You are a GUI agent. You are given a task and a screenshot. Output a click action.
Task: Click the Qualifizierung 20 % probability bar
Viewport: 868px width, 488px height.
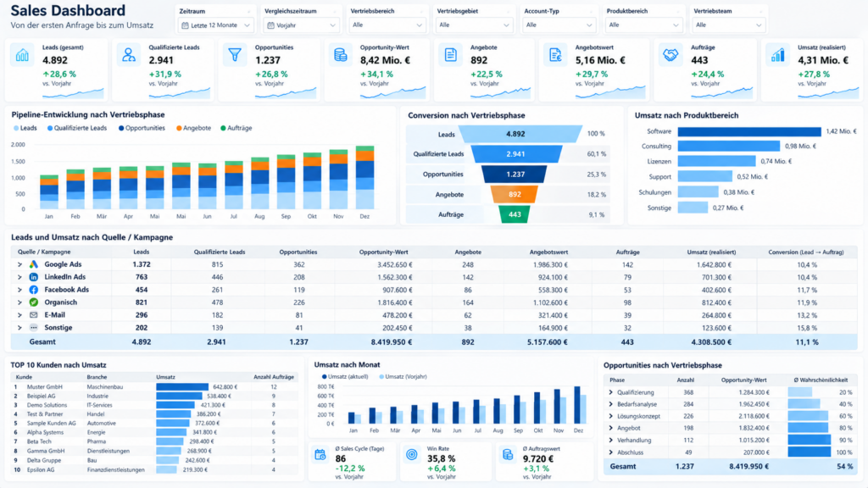pyautogui.click(x=800, y=392)
